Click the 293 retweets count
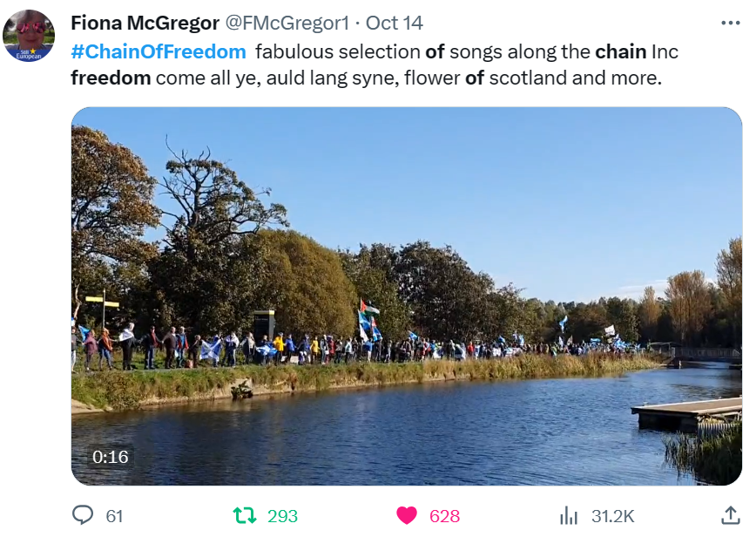756x537 pixels. [282, 516]
